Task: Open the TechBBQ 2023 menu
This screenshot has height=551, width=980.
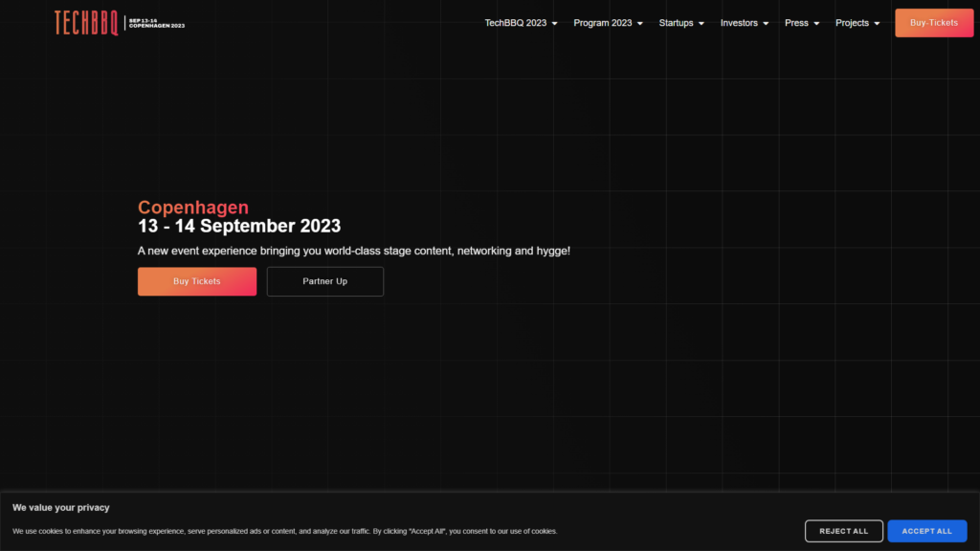Action: pos(516,23)
